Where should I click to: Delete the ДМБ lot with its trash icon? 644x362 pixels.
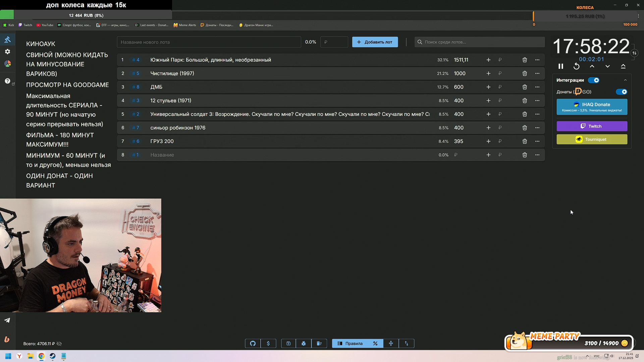(525, 87)
